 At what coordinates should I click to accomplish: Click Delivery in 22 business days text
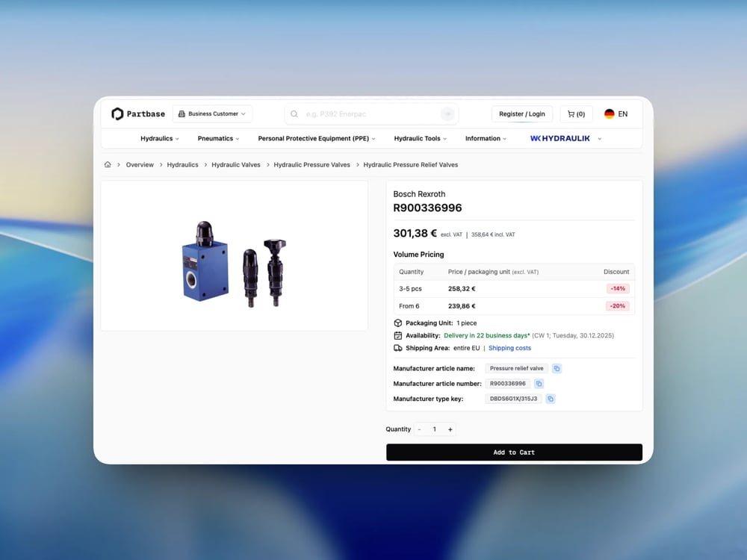click(487, 336)
